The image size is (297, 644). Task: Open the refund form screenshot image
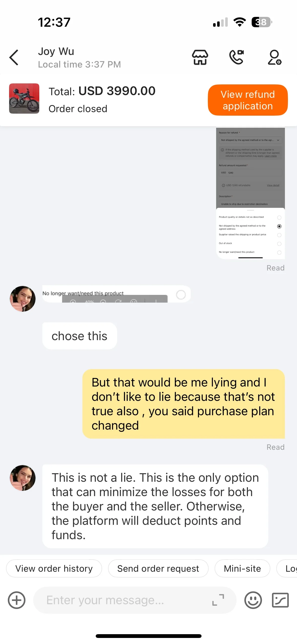[x=250, y=193]
